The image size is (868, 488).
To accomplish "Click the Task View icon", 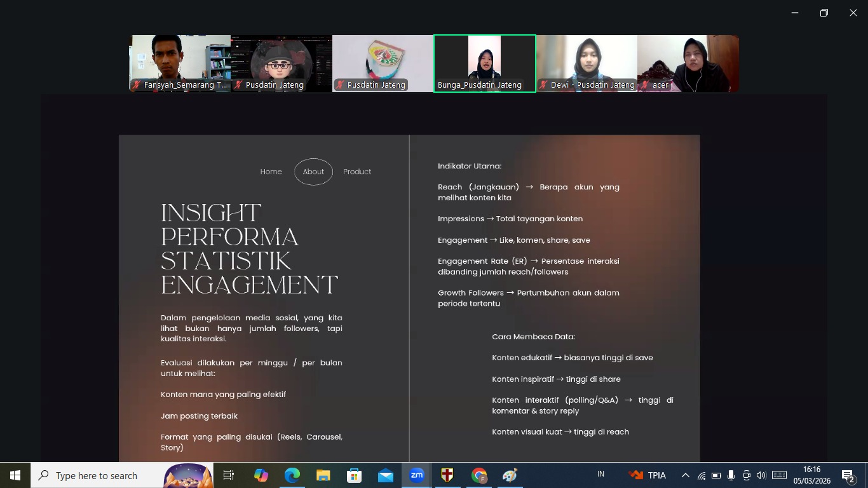I will (x=229, y=475).
